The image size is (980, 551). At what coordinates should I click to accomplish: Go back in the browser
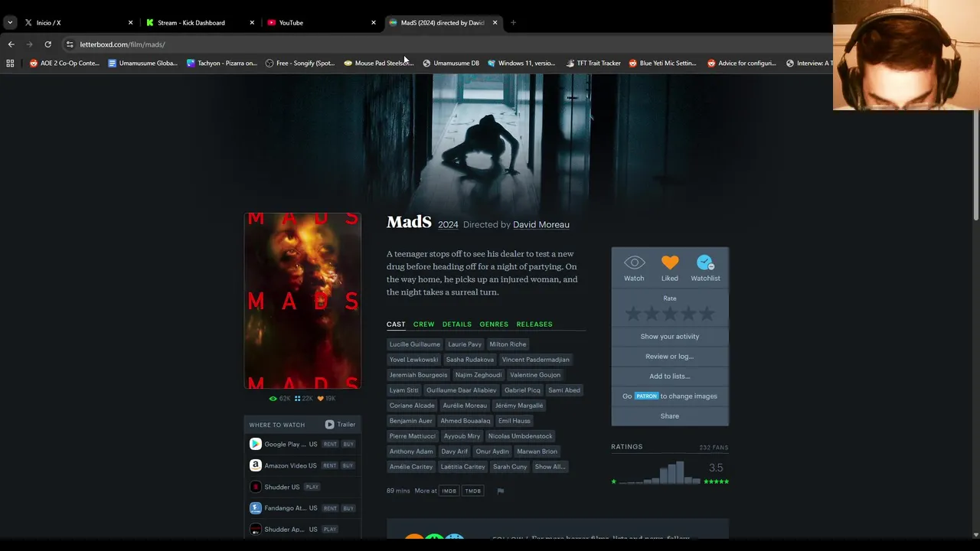click(x=11, y=44)
